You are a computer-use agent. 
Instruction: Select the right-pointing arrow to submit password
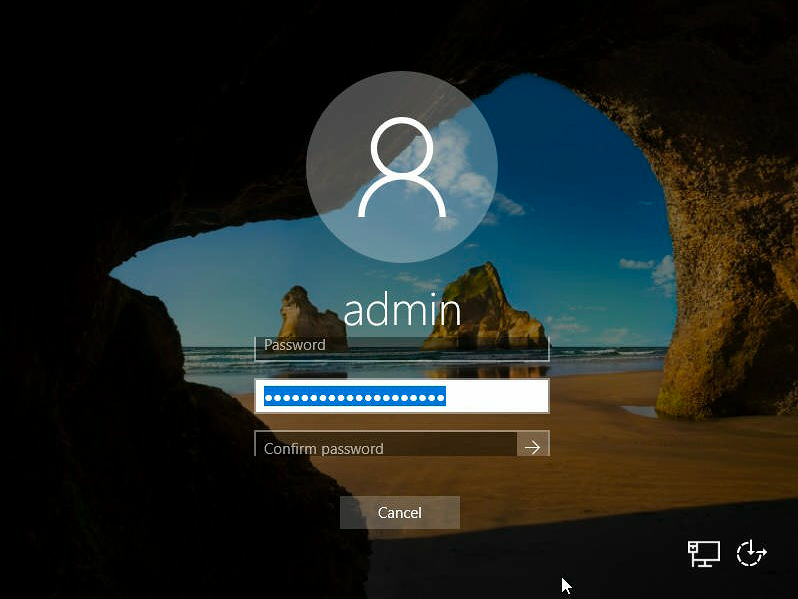tap(532, 447)
